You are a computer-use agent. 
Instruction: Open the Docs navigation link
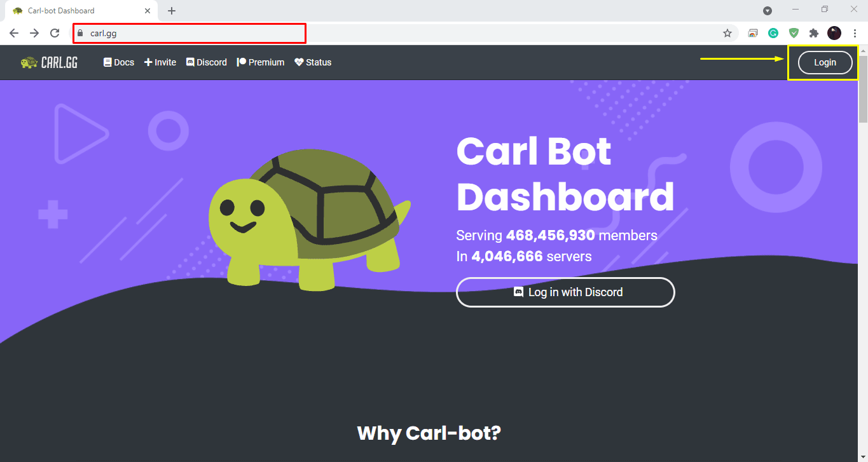pos(119,62)
